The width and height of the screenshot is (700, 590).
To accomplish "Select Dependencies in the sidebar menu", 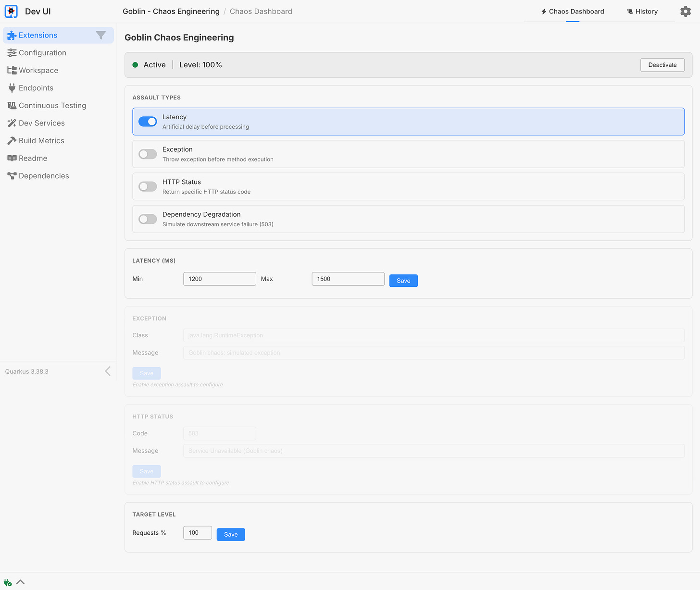I will pos(58,176).
